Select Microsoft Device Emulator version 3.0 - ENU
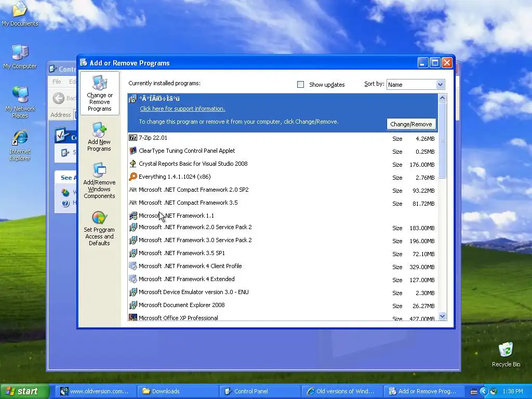Screen dimensions: 532x399 coord(283,292)
